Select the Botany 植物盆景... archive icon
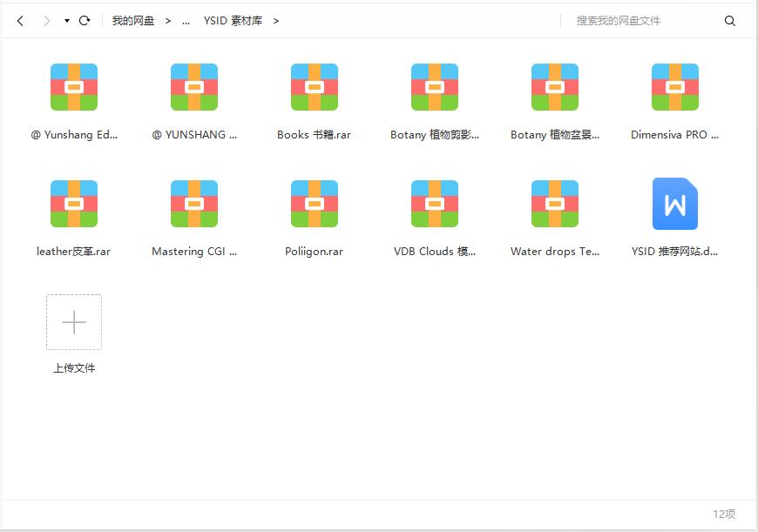This screenshot has height=532, width=758. pyautogui.click(x=555, y=87)
